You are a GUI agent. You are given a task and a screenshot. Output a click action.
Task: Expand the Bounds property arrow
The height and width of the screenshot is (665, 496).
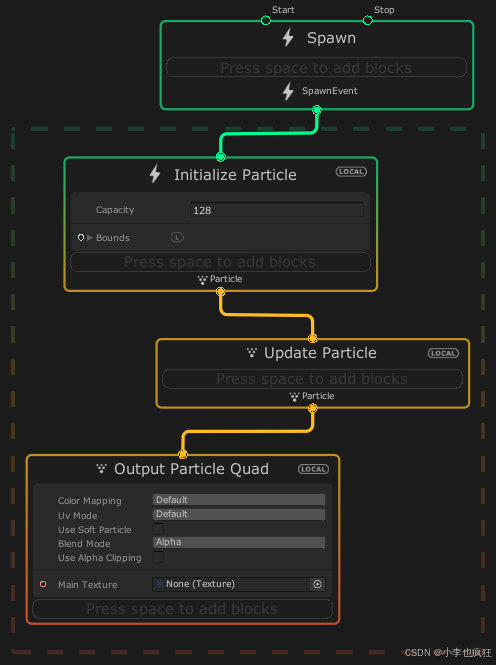(x=90, y=238)
